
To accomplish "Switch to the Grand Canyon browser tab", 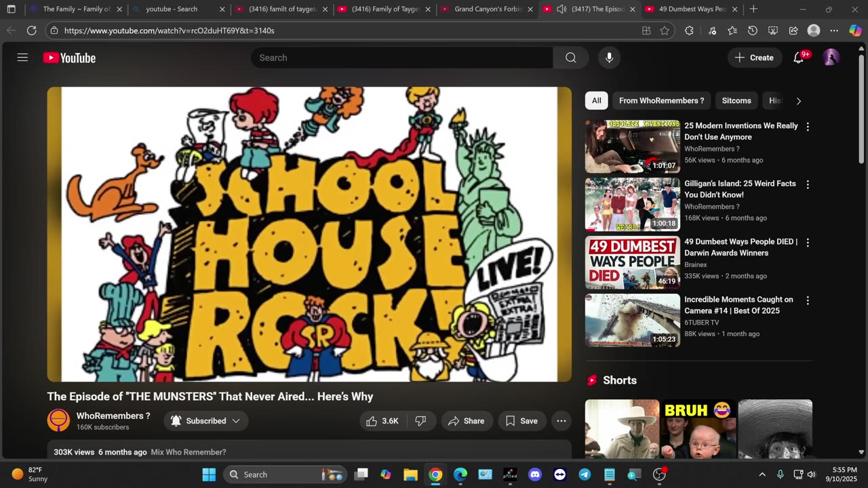I will [487, 9].
